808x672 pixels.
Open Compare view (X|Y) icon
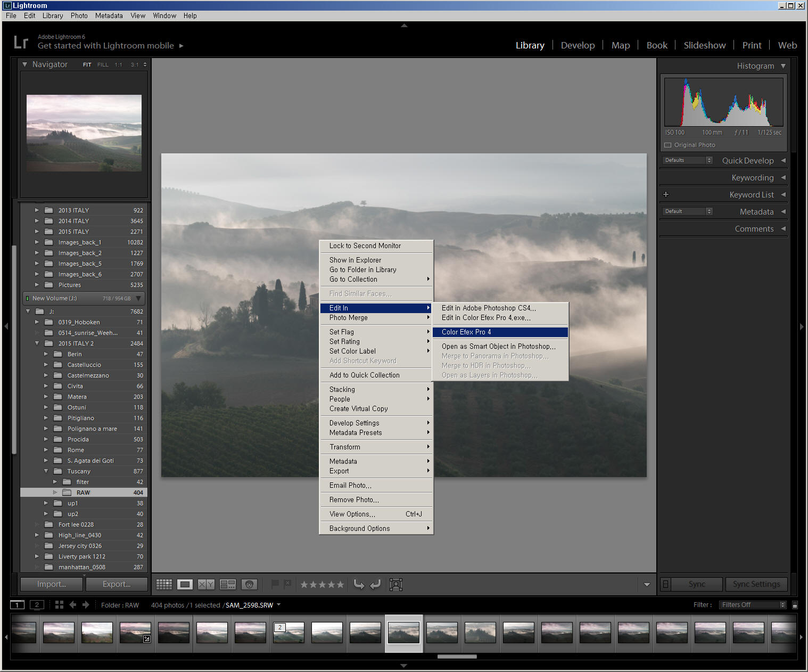tap(205, 585)
